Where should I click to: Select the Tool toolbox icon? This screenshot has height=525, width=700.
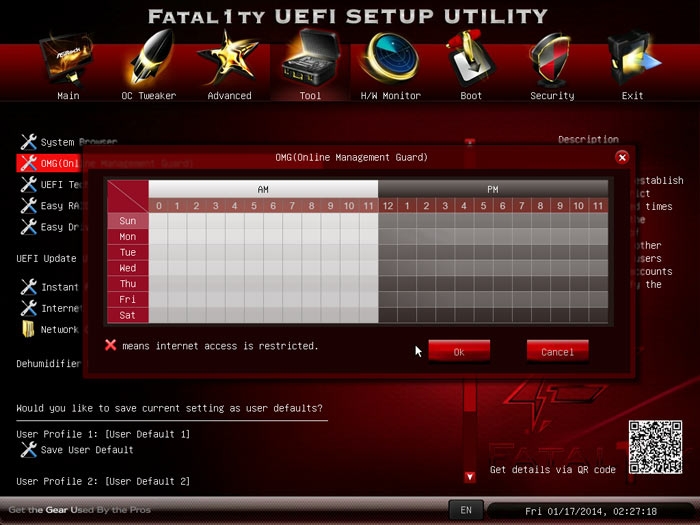311,58
